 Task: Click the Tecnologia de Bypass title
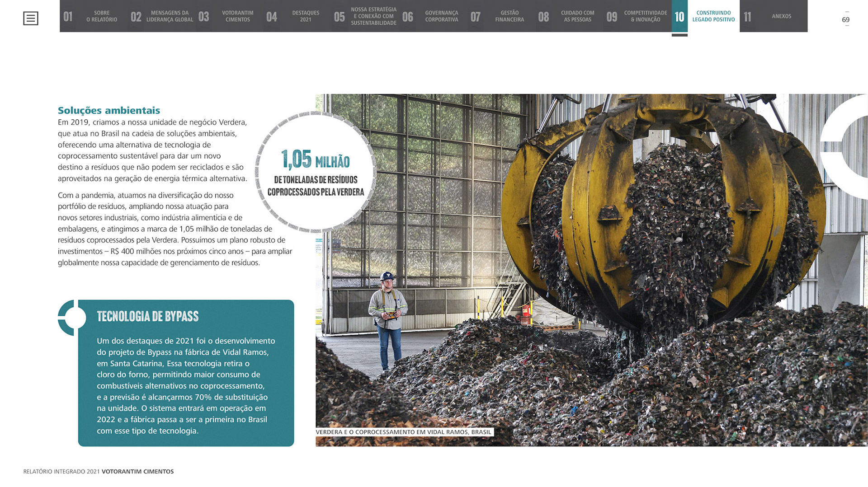pos(148,316)
